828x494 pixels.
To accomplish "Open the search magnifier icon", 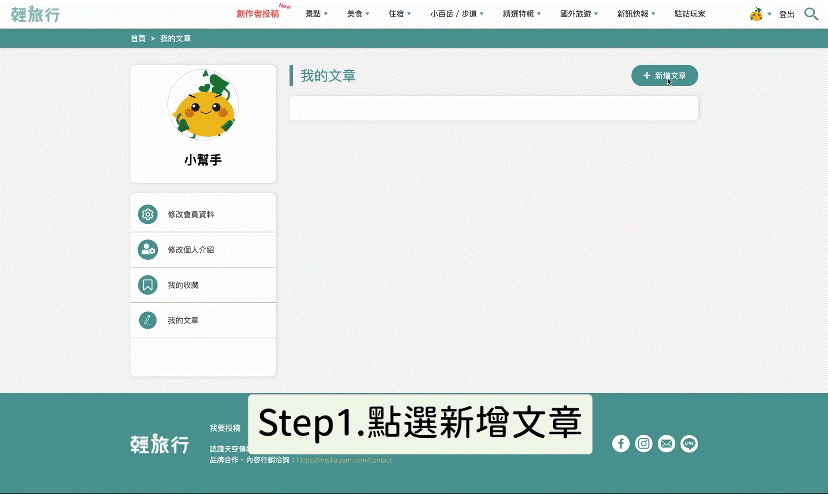I will (811, 14).
